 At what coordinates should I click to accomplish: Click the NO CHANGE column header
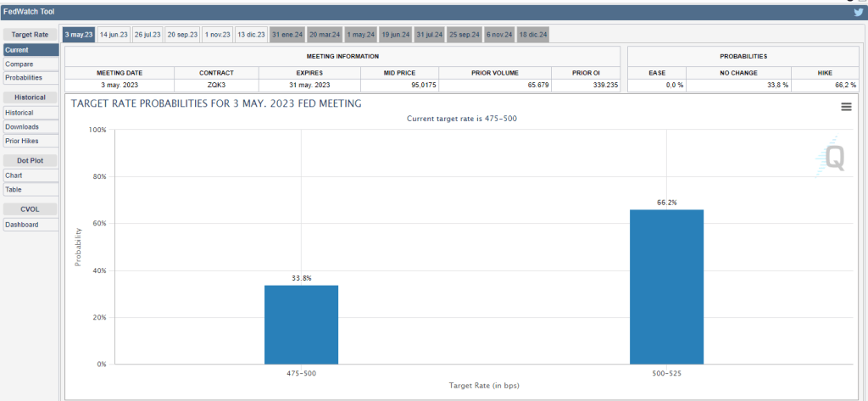pyautogui.click(x=738, y=73)
